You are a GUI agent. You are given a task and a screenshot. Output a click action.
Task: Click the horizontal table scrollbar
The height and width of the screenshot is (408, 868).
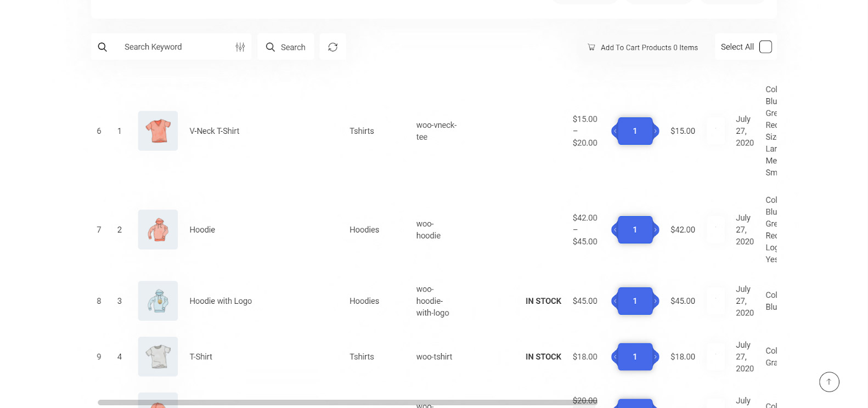(x=347, y=403)
